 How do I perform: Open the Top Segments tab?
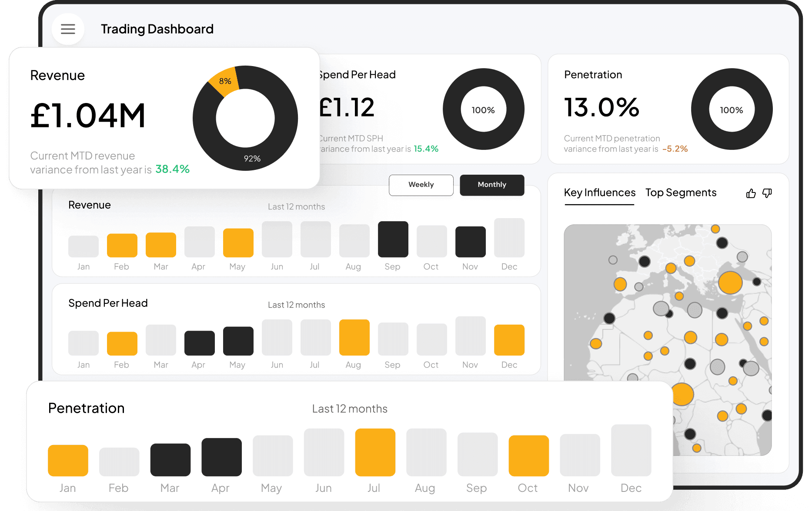[x=681, y=192]
